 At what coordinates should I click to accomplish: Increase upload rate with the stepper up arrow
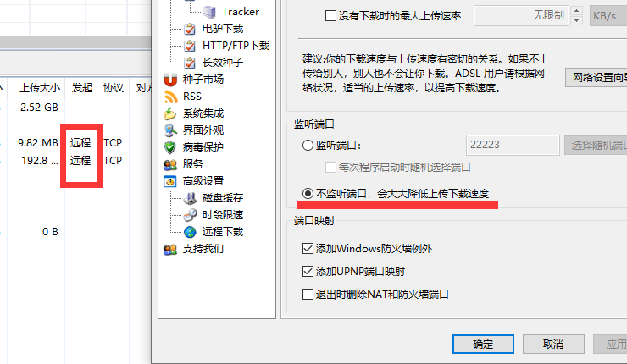point(576,11)
